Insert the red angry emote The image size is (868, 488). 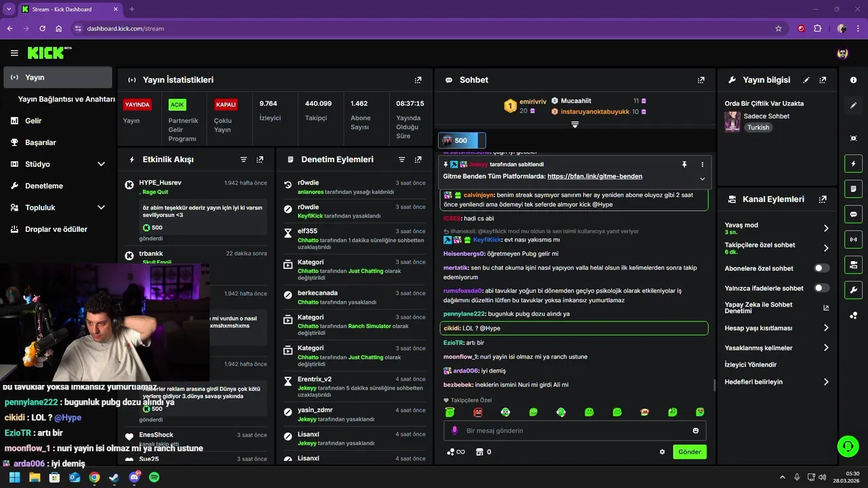coord(477,412)
